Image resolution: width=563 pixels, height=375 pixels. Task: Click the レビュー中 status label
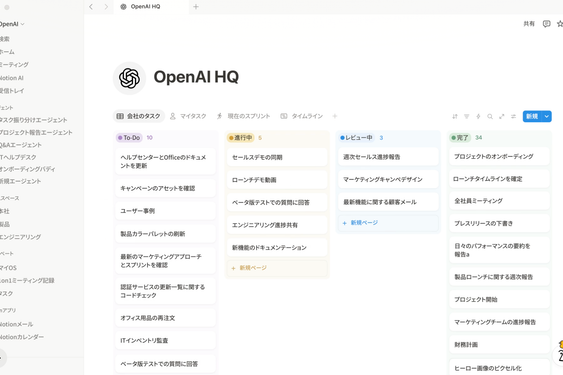tap(356, 138)
